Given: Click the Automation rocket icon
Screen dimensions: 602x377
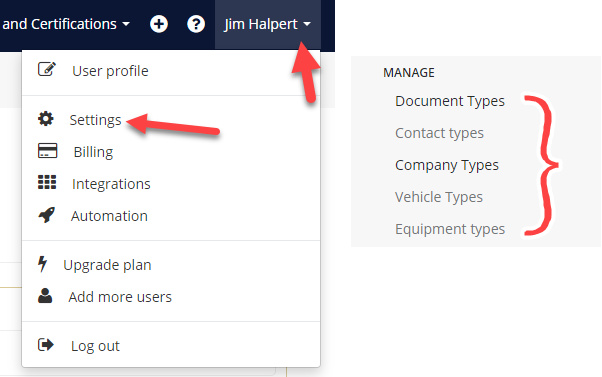Looking at the screenshot, I should click(x=46, y=215).
